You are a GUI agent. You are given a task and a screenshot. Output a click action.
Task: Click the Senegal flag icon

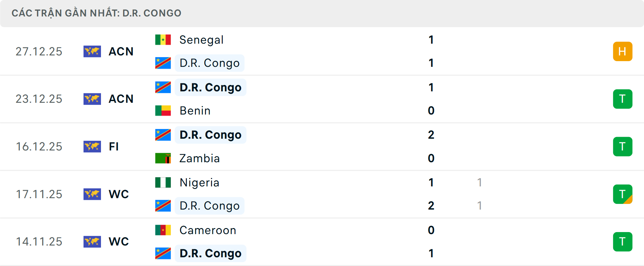[x=163, y=40]
